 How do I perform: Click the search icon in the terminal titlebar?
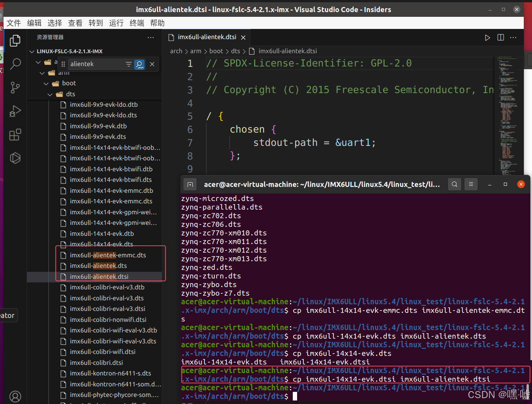(454, 184)
